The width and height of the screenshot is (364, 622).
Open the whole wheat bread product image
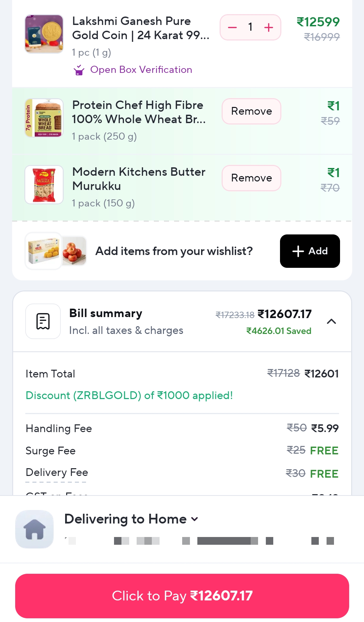click(44, 118)
